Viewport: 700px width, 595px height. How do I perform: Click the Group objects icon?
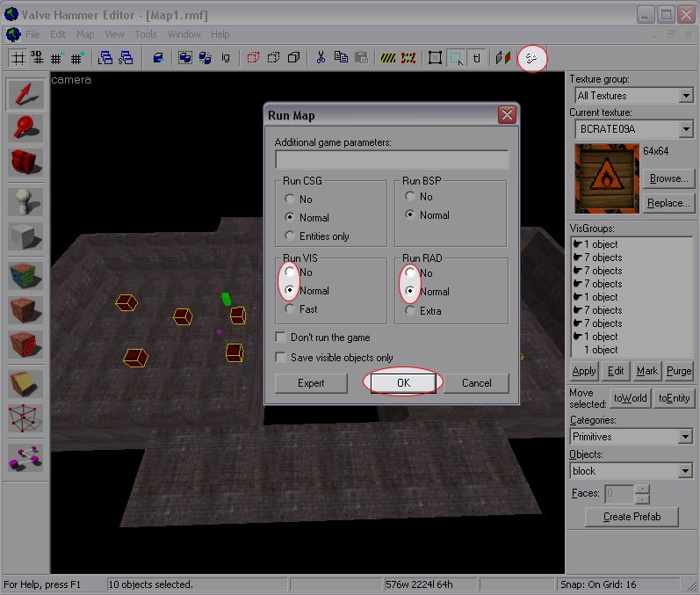[185, 58]
